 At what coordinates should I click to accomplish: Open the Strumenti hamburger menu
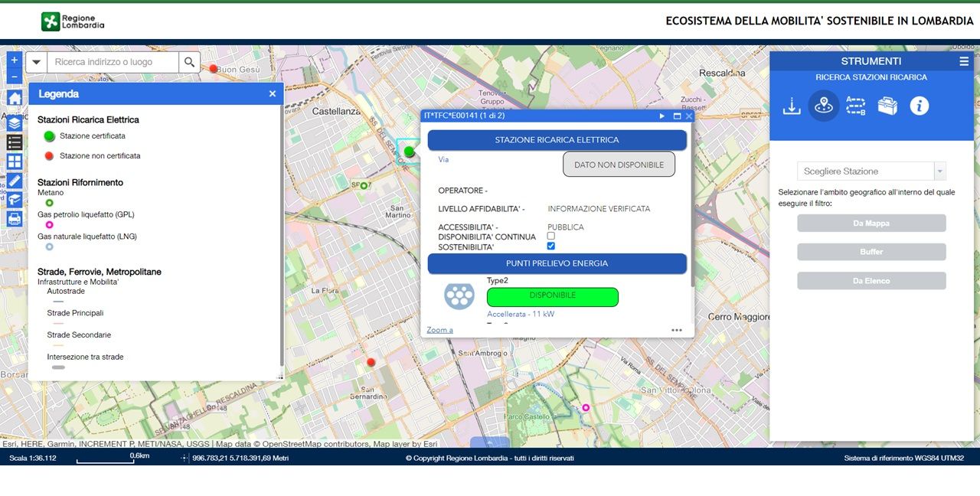(x=964, y=61)
